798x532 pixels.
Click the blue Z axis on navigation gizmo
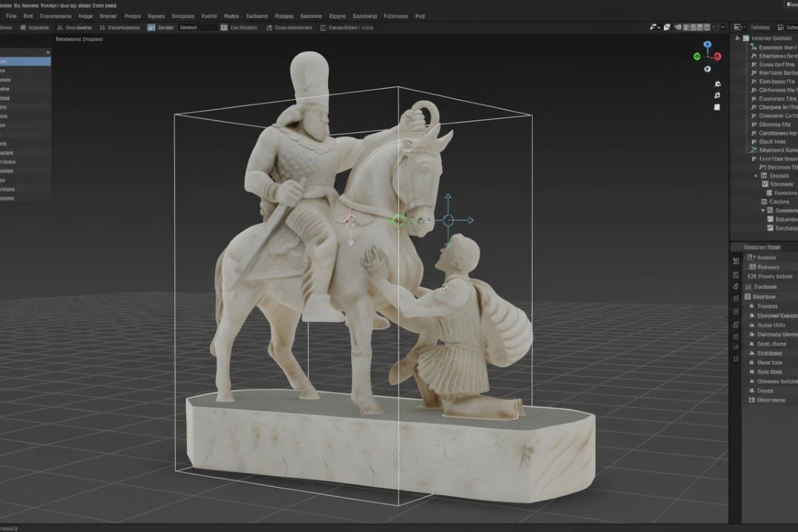tap(707, 45)
